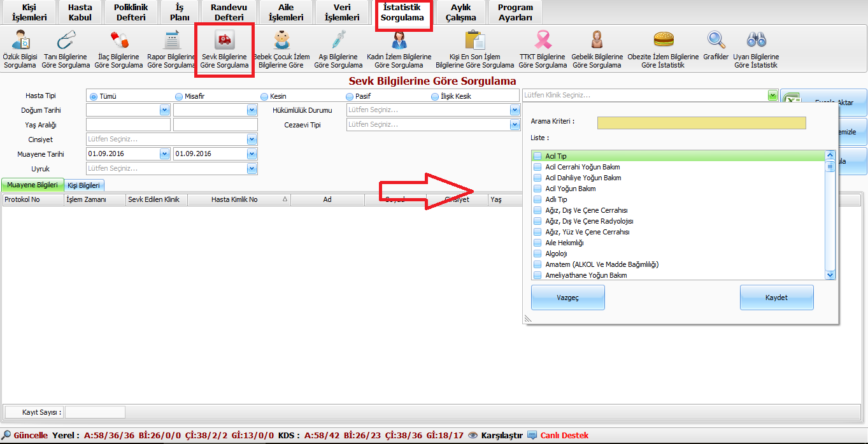Select Aşı Bilgilerine Göre Sorgulama syringe icon

tap(338, 41)
